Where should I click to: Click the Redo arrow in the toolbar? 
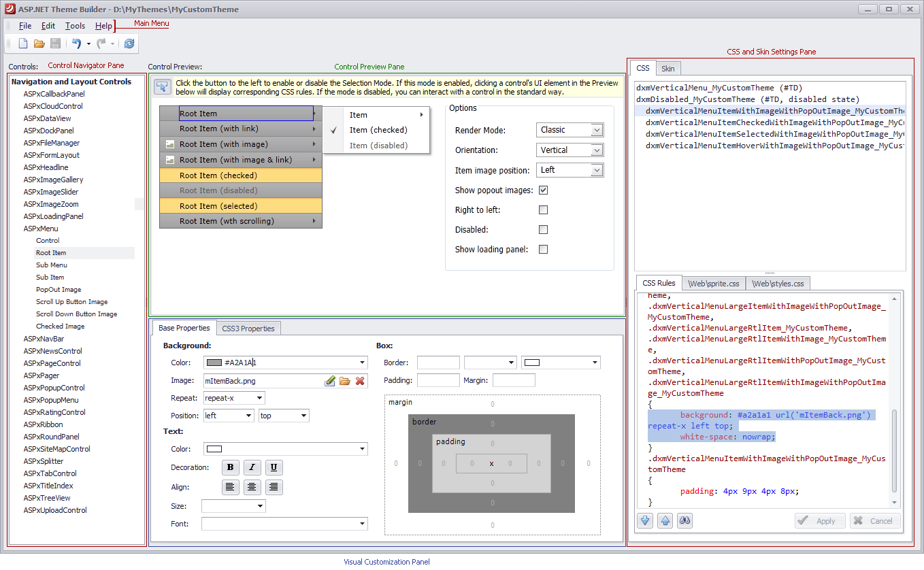(x=101, y=44)
